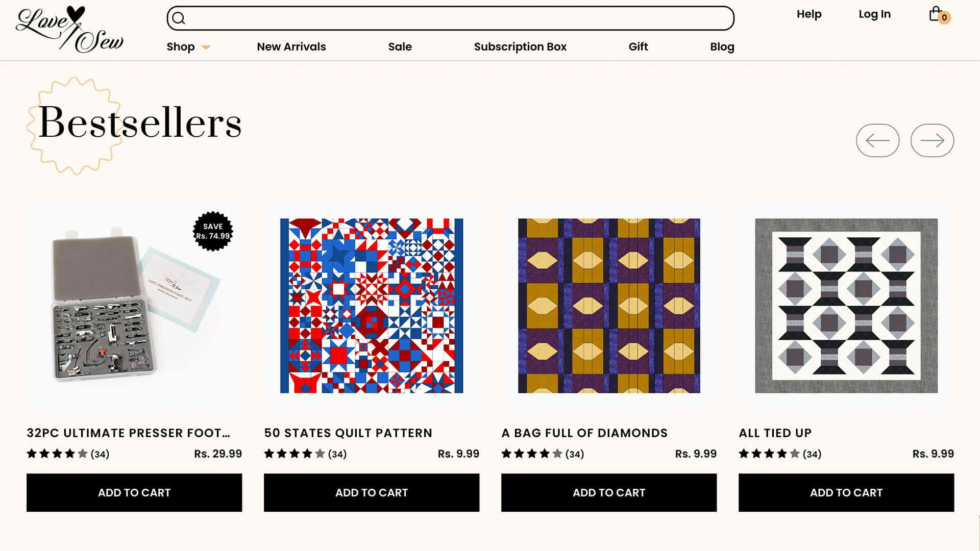
Task: Add A Bag Full of Diamonds to cart
Action: 609,492
